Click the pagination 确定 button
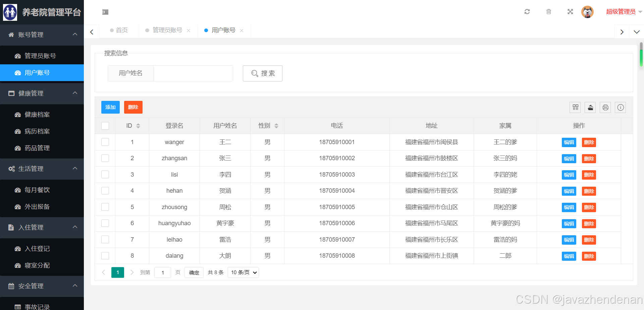This screenshot has height=310, width=644. 194,272
